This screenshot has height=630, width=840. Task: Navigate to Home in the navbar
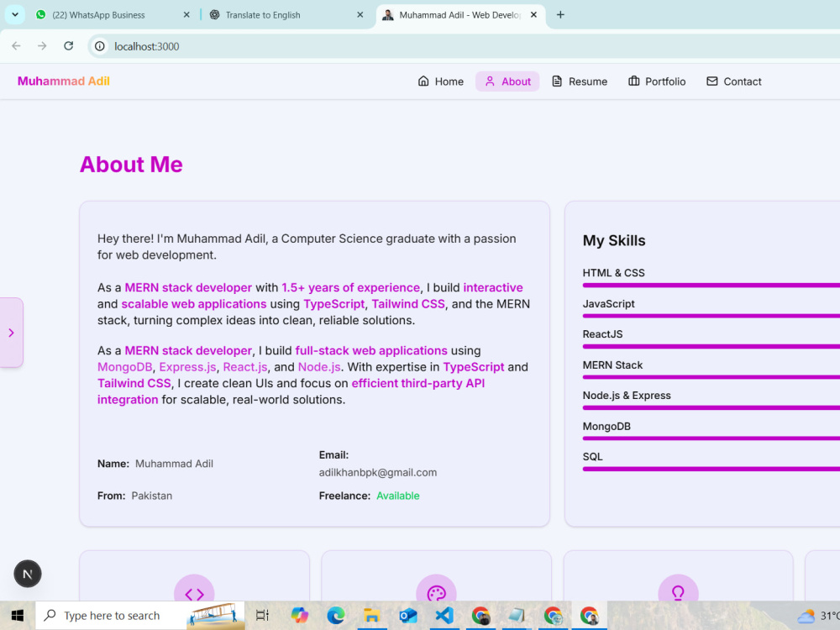tap(440, 81)
